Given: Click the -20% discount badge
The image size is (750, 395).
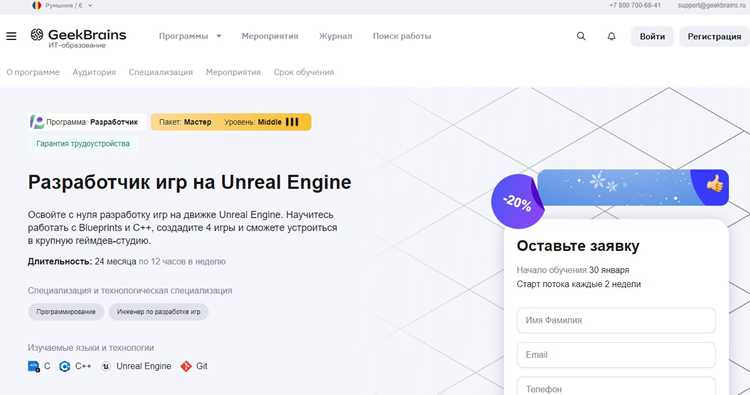Looking at the screenshot, I should pos(518,202).
